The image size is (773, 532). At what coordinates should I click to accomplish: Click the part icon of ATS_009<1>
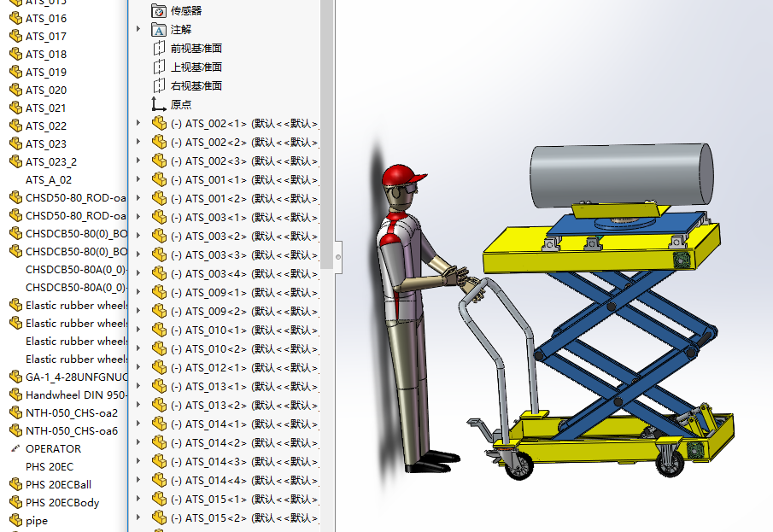click(159, 292)
